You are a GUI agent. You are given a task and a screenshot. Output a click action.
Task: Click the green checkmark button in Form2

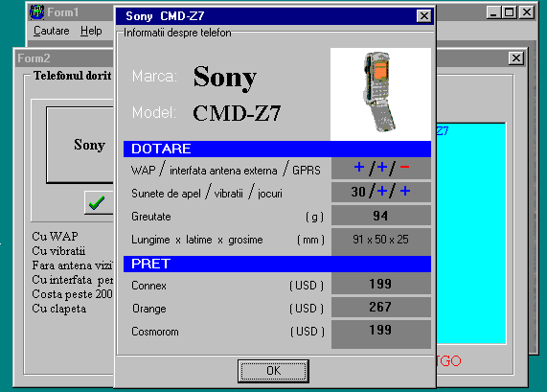click(x=99, y=202)
